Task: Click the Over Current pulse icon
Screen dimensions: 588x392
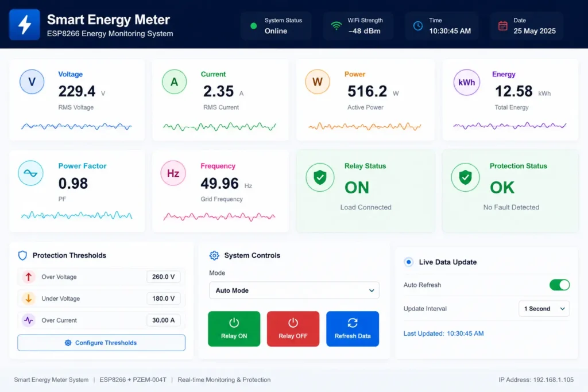Action: (x=29, y=320)
